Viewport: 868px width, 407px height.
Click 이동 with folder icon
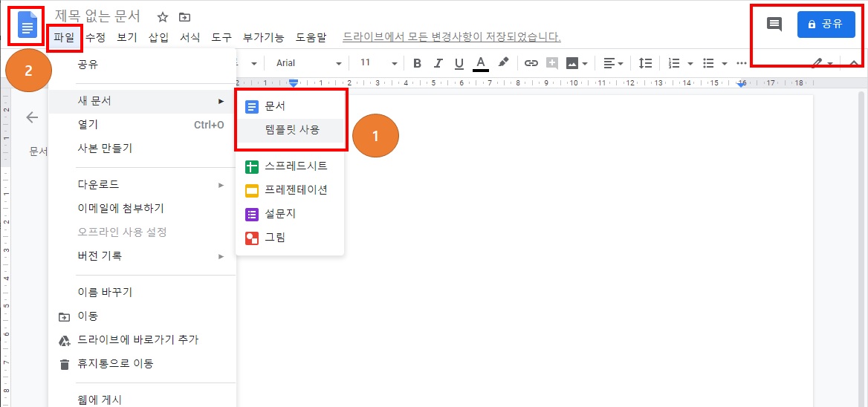142,316
